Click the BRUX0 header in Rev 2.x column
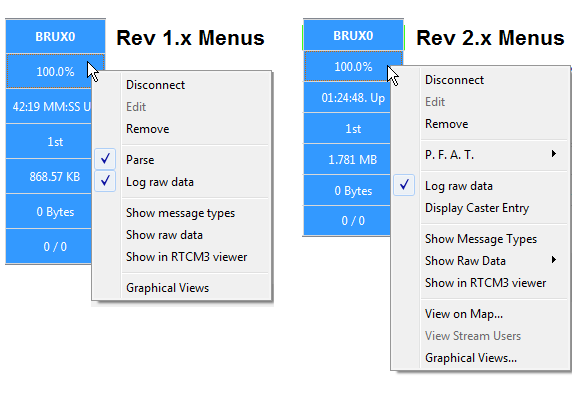This screenshot has height=400, width=580. pyautogui.click(x=353, y=36)
